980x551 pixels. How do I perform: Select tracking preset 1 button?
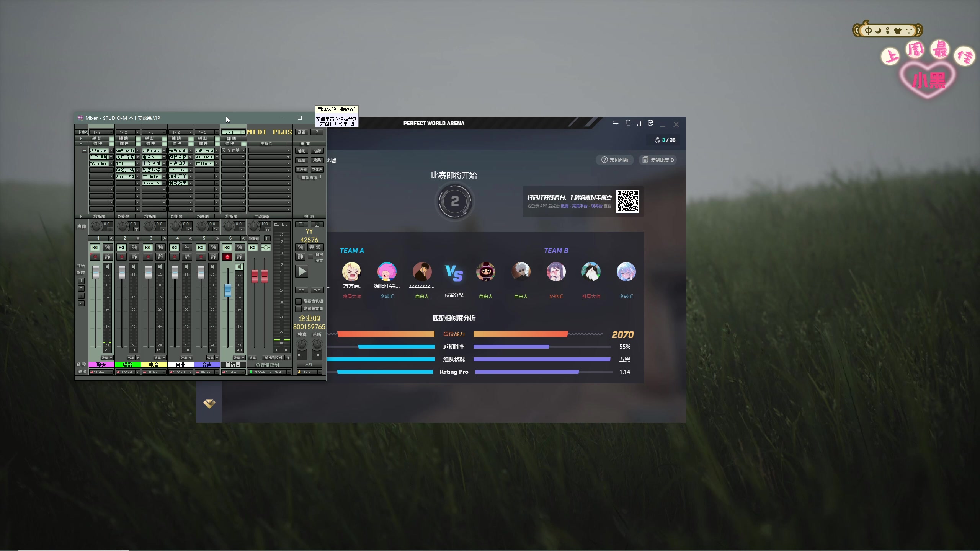tap(81, 281)
